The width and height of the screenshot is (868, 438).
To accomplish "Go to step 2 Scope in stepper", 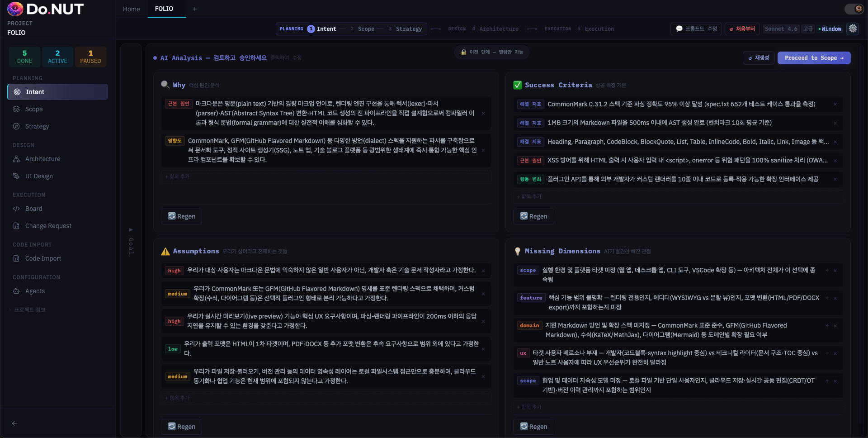I will 362,29.
